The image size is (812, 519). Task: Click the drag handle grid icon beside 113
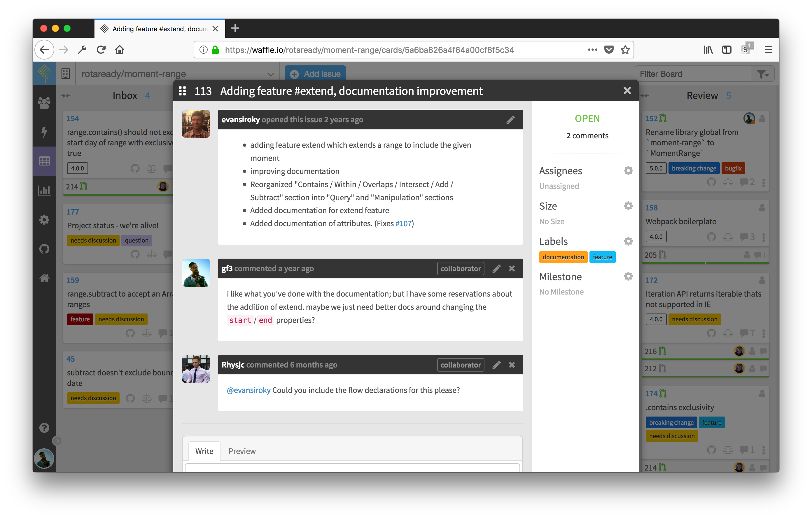point(182,91)
